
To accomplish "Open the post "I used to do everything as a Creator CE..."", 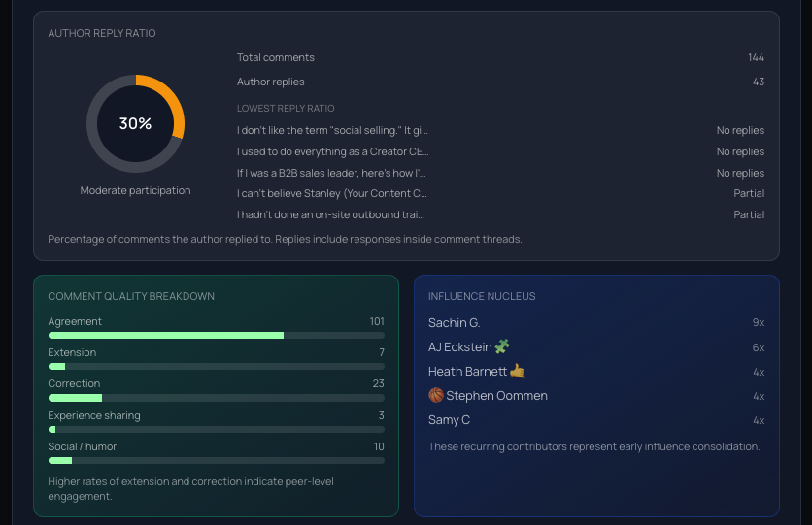I will click(332, 151).
